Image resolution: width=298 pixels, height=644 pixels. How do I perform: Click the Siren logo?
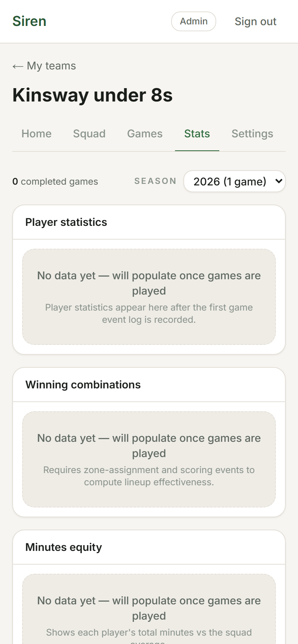29,21
